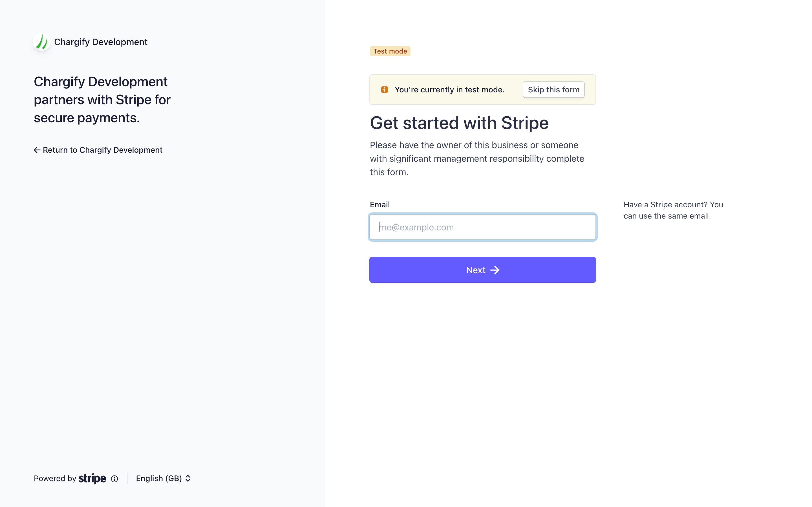This screenshot has height=507, width=812.
Task: Click the Stripe wordmark logo in footer
Action: point(92,479)
